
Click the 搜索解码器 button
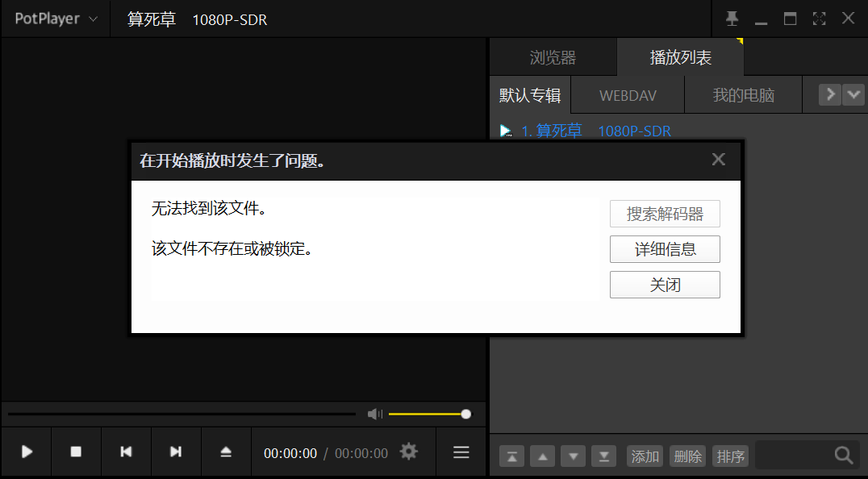(665, 214)
